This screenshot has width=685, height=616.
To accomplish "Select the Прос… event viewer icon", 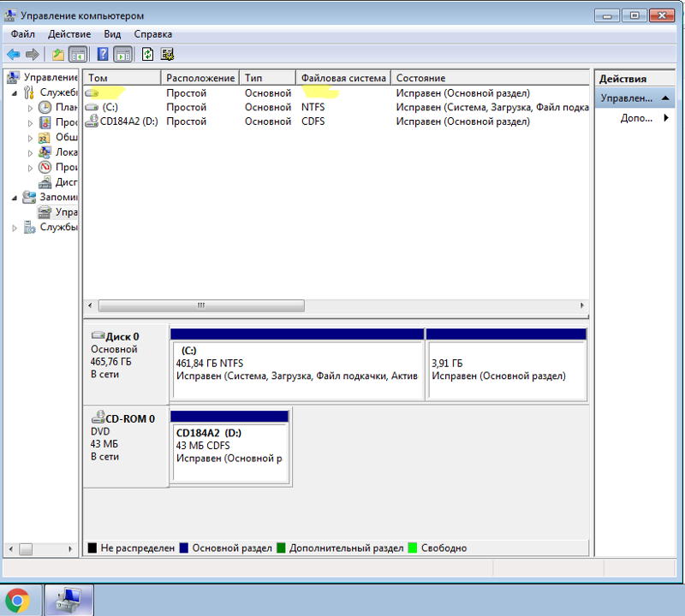I will 45,122.
